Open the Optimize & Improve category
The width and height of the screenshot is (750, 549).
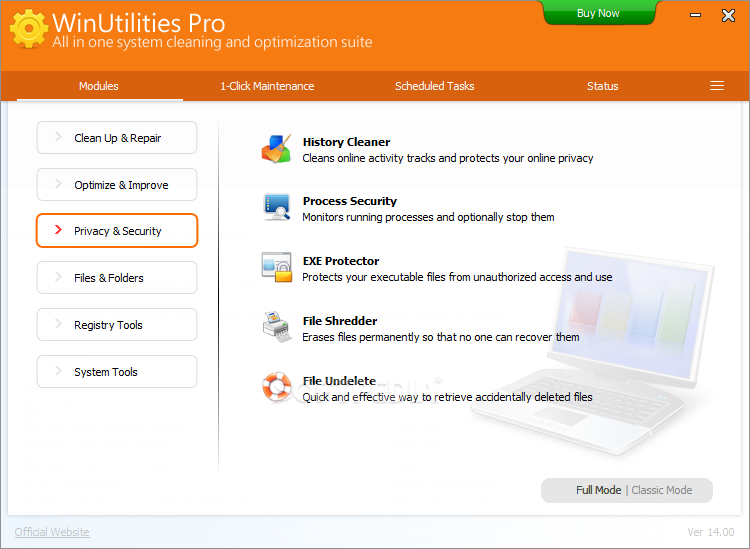pos(117,185)
